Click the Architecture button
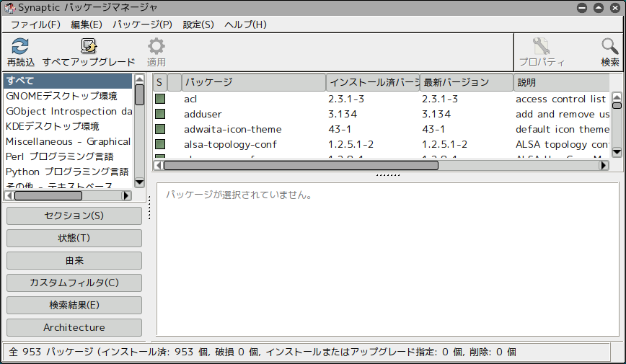626x364 pixels. point(74,327)
